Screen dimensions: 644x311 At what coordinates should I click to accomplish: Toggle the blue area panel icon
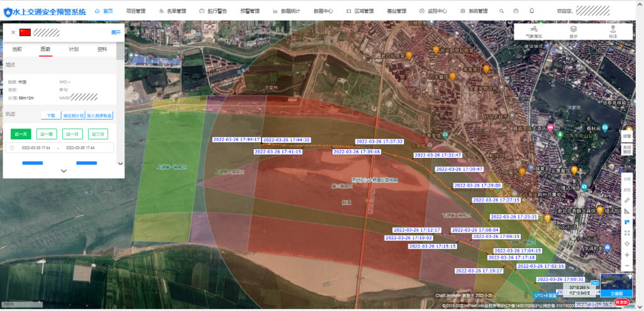pyautogui.click(x=627, y=222)
